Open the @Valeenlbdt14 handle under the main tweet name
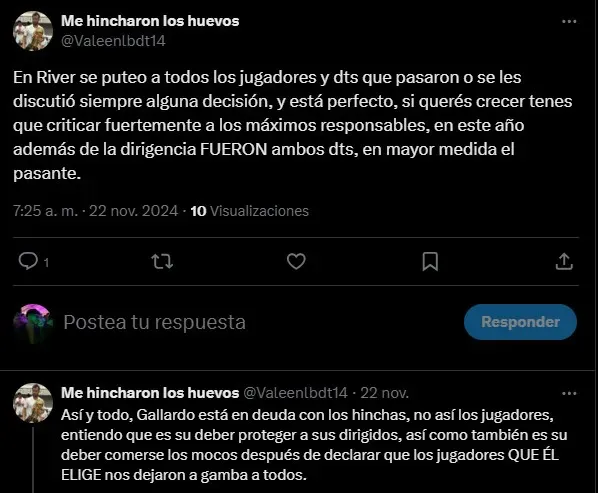This screenshot has width=598, height=493. pos(113,41)
